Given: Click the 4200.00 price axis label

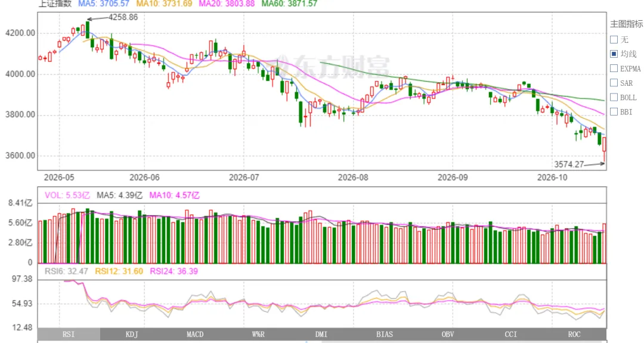Looking at the screenshot, I should 20,33.
